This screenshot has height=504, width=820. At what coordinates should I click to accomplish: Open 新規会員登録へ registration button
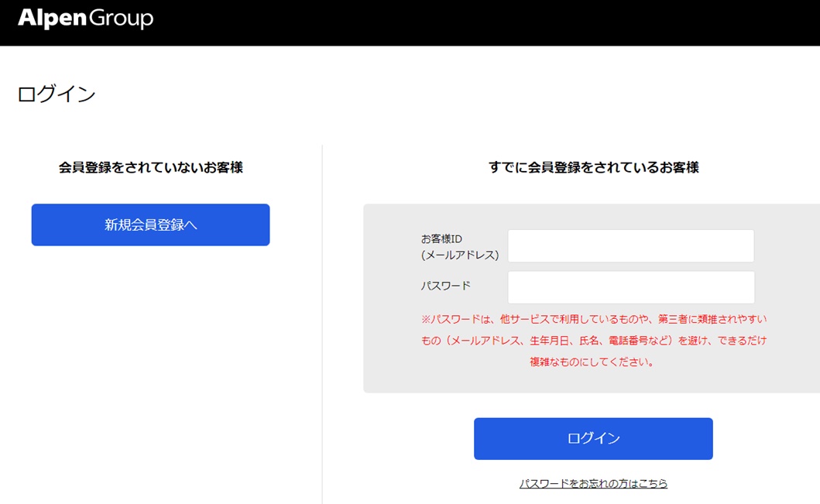[151, 225]
